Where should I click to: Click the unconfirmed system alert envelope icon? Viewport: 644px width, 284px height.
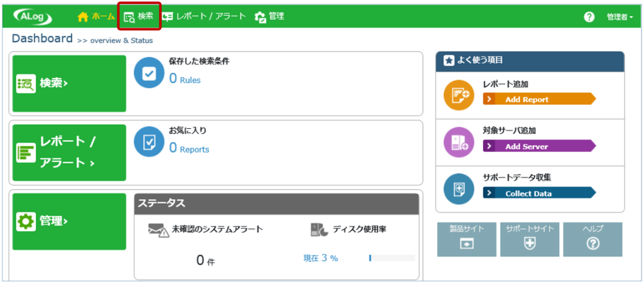[156, 230]
